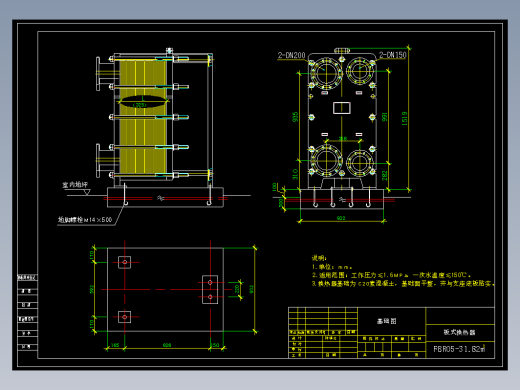This screenshot has width=520, height=390.
Task: Select the 说明 notes heading
Action: pos(319,258)
